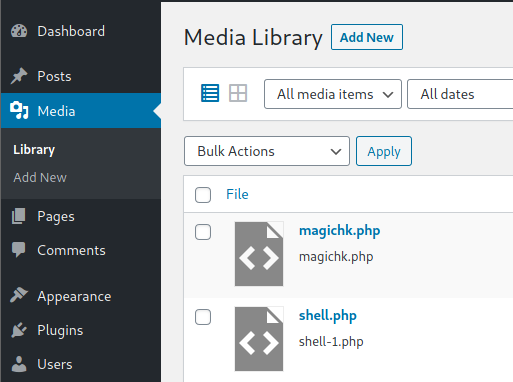Click the Appearance paintbrush icon
This screenshot has width=513, height=382.
(x=19, y=295)
